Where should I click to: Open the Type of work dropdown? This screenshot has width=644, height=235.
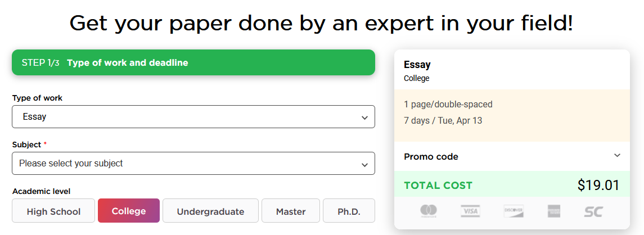tap(193, 117)
